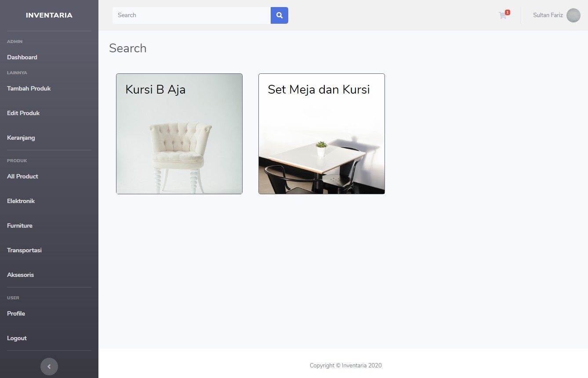Screen dimensions: 588x378
Task: Browse the Furniture category
Action: point(19,225)
